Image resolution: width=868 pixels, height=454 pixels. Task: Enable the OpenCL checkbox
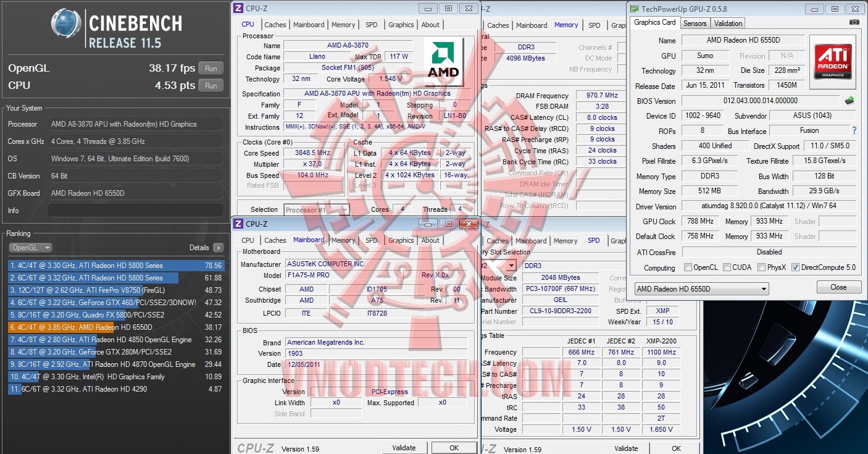point(688,267)
